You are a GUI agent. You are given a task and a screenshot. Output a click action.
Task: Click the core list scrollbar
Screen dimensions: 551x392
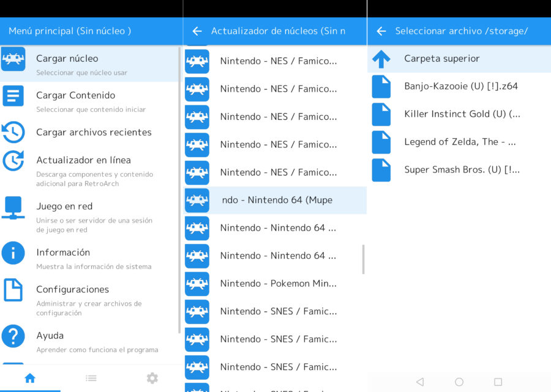click(x=364, y=259)
